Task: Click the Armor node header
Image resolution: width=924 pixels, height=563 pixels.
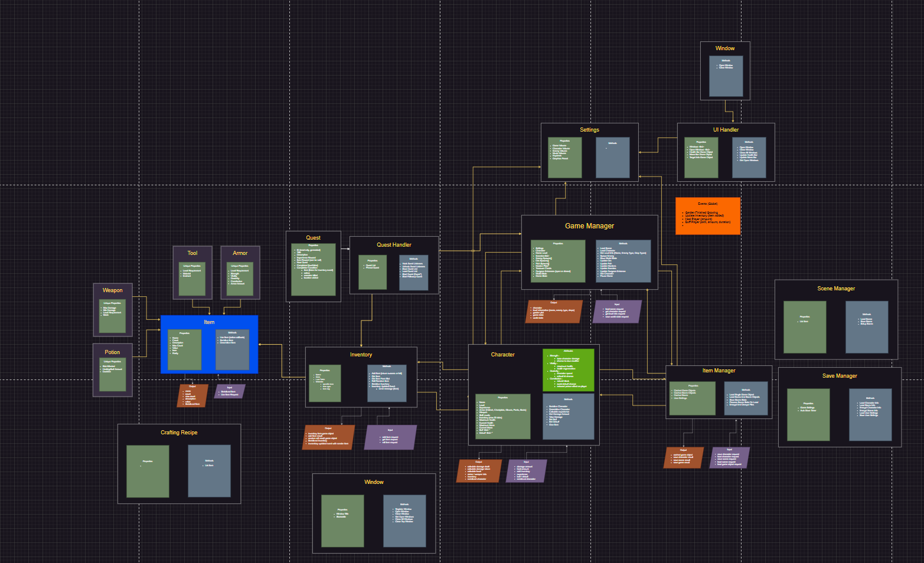Action: [240, 253]
